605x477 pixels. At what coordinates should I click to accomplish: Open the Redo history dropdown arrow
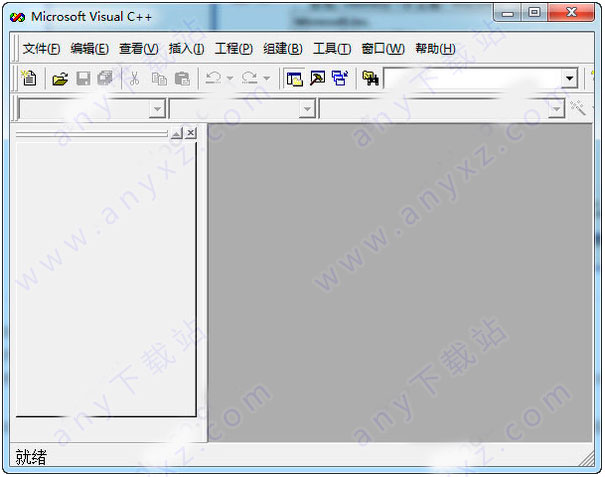coord(266,78)
